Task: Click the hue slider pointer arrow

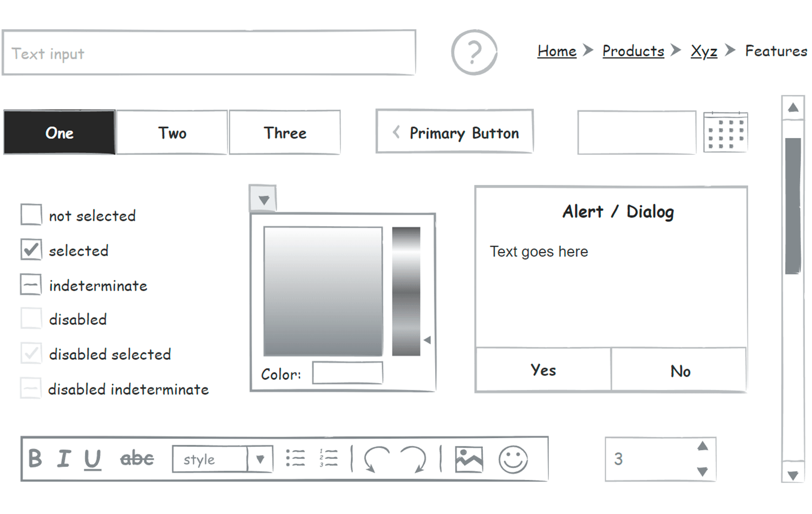Action: pyautogui.click(x=427, y=340)
